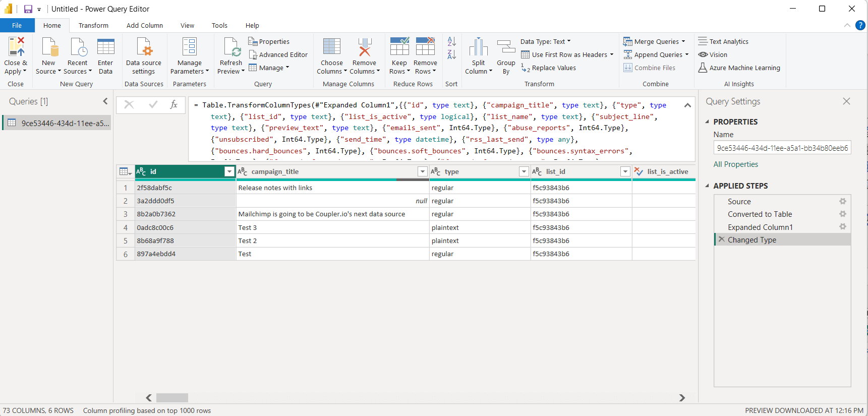Click the Enter Data icon

click(105, 46)
